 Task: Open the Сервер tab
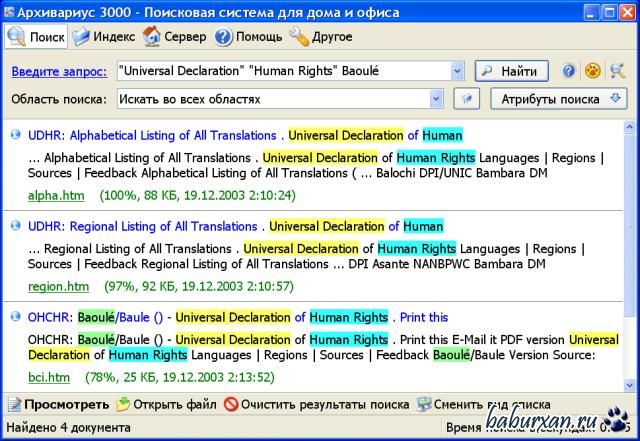coord(175,37)
